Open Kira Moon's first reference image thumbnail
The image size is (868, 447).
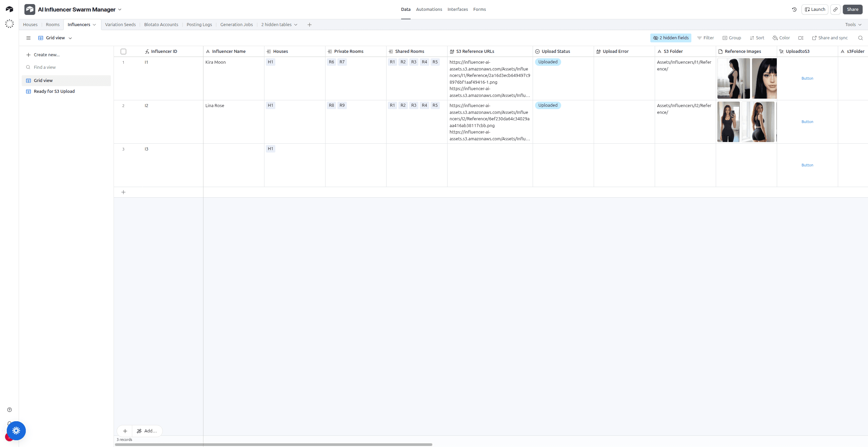(x=733, y=79)
